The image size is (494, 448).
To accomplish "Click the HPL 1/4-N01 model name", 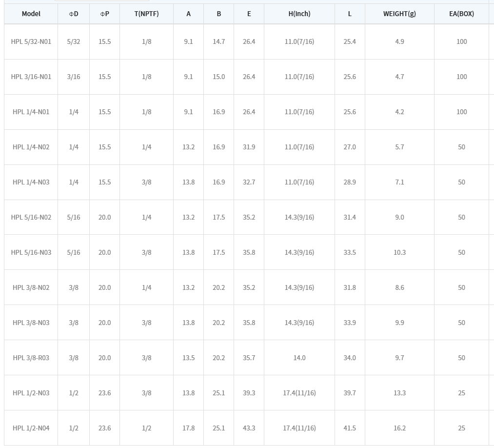I will click(x=31, y=112).
